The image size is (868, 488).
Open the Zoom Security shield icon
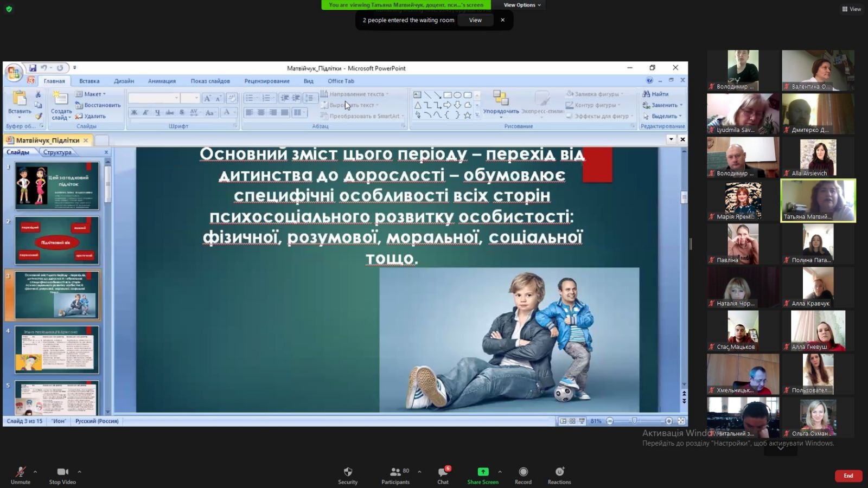tap(348, 472)
